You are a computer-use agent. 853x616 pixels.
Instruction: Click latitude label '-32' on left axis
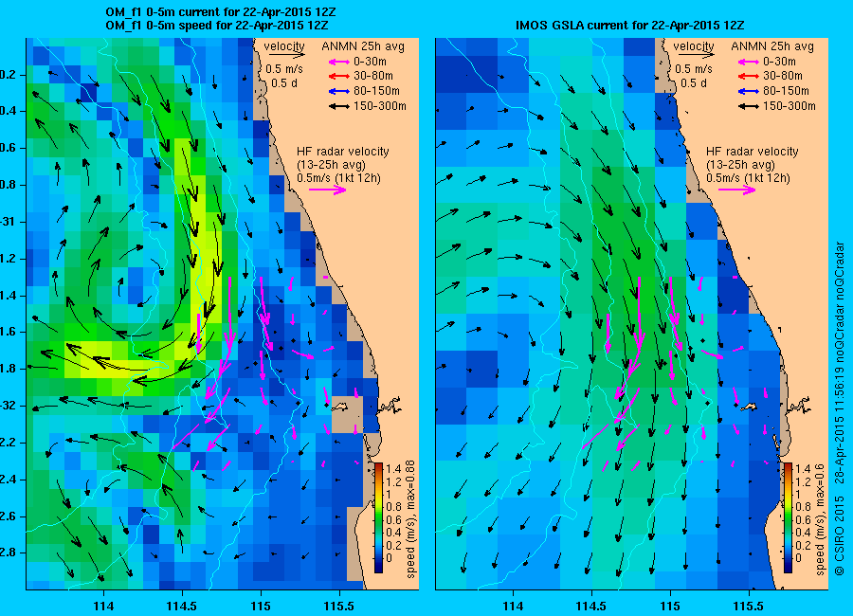(9, 406)
